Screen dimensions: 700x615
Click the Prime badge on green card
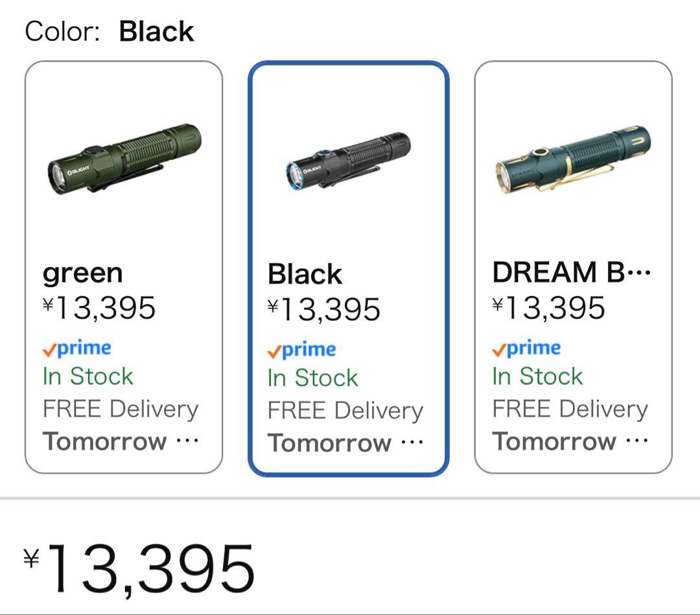click(77, 349)
